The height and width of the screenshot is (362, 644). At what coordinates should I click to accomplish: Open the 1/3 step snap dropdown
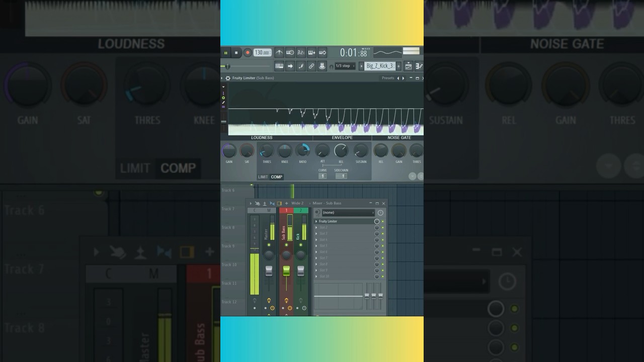(x=345, y=66)
